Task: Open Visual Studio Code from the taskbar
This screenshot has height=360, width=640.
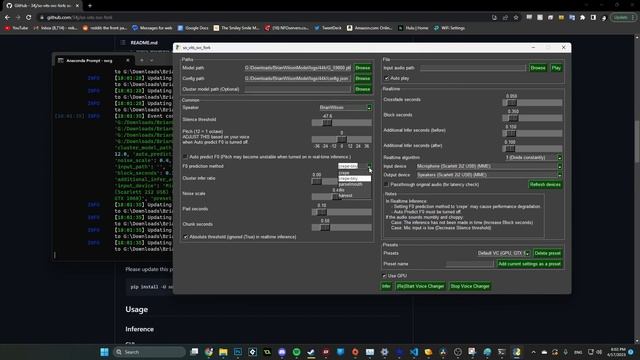Action: pos(414,352)
